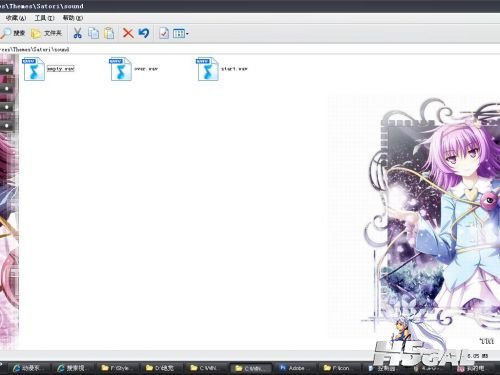Switch to the D:\ folder taskbar button
This screenshot has height=375, width=500.
[x=163, y=368]
